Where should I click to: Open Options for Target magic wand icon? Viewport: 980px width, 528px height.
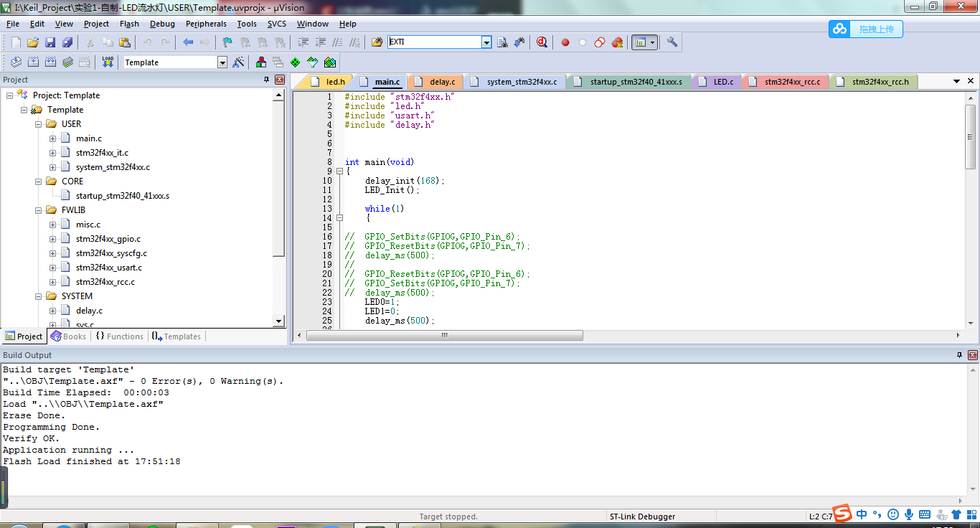pyautogui.click(x=239, y=62)
